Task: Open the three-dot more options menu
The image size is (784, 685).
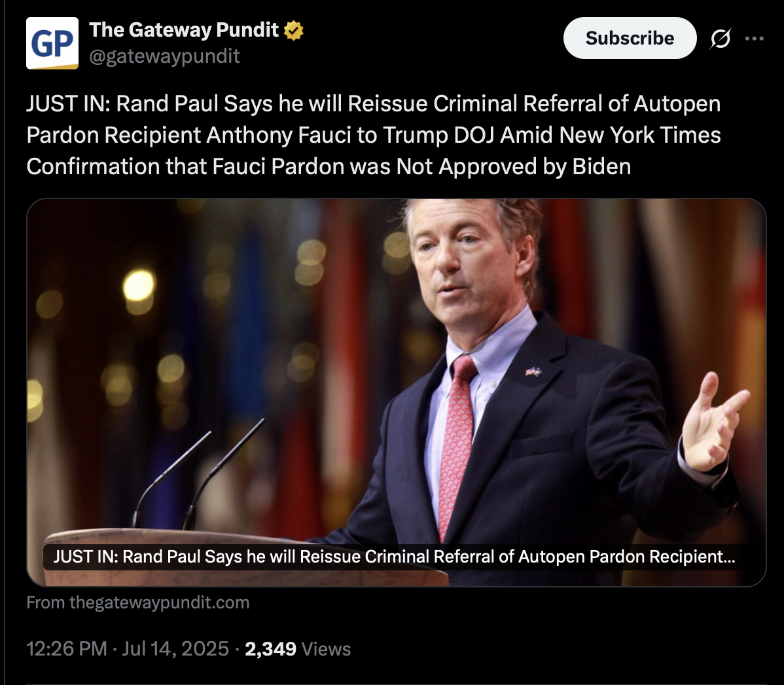Action: pyautogui.click(x=754, y=39)
